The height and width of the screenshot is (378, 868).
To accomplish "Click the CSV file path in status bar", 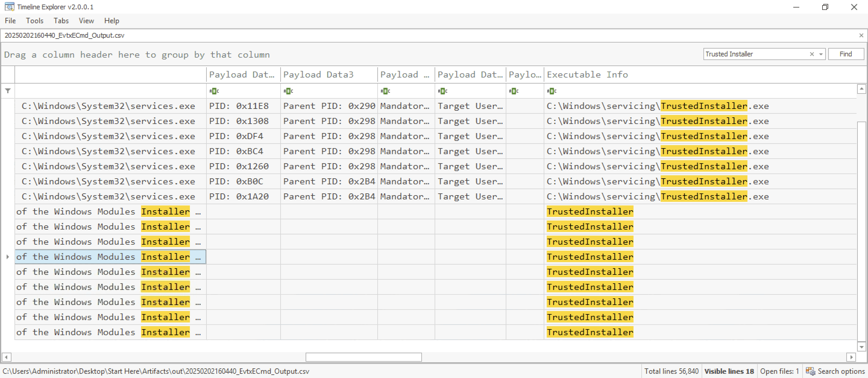I will pyautogui.click(x=156, y=371).
